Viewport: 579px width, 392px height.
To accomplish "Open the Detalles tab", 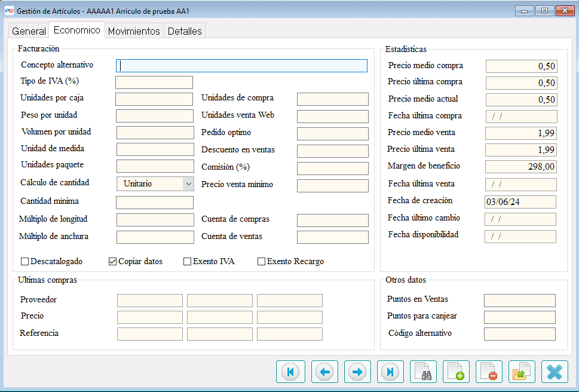I will [x=185, y=31].
